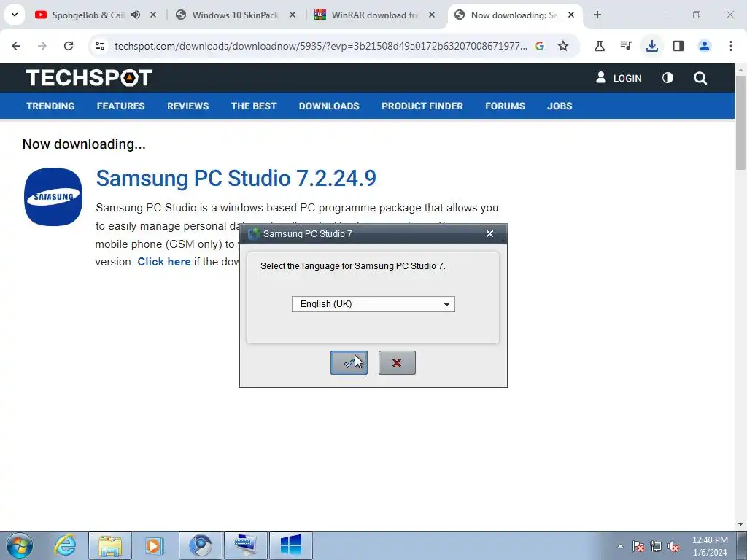Screen dimensions: 747x560
Task: Open Action Center flag icon
Action: pyautogui.click(x=638, y=547)
